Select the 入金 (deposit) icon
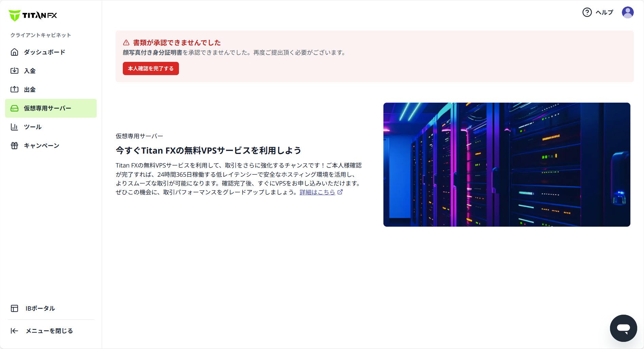644x349 pixels. click(x=14, y=71)
